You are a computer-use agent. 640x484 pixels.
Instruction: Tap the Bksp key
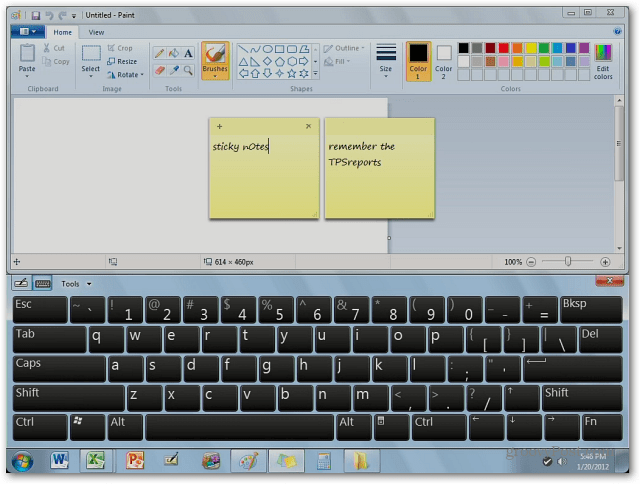tap(591, 309)
